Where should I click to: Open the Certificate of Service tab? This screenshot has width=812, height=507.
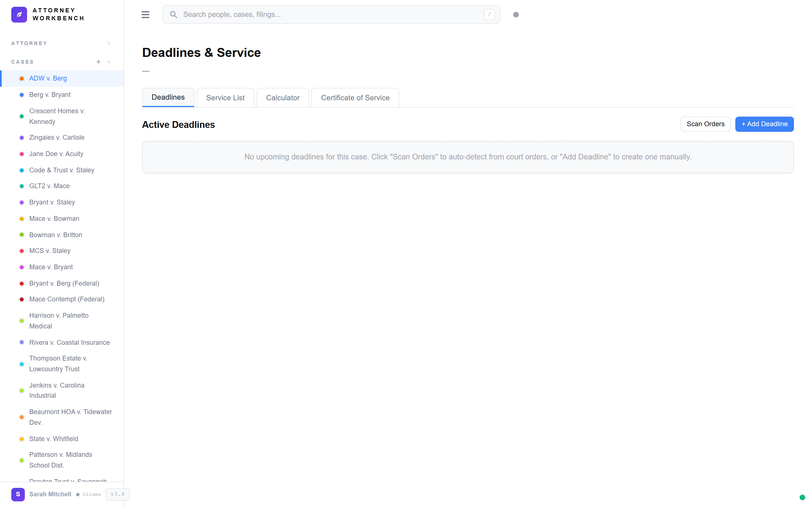tap(355, 97)
